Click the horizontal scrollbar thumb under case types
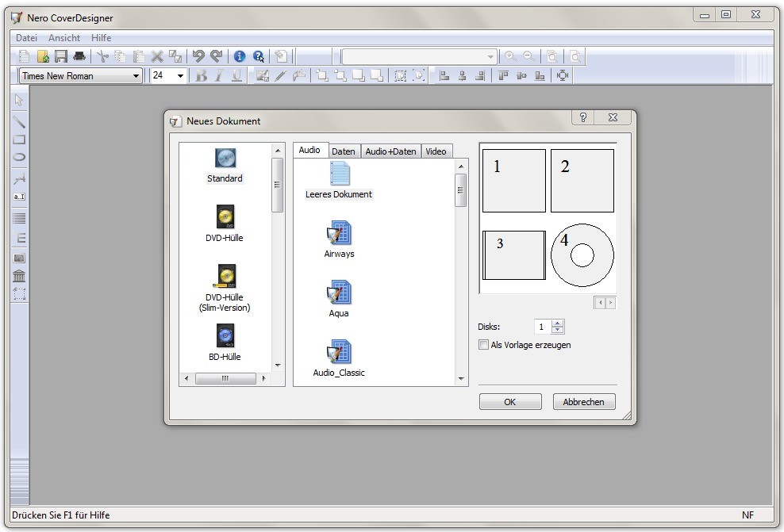This screenshot has width=784, height=532. (x=225, y=379)
